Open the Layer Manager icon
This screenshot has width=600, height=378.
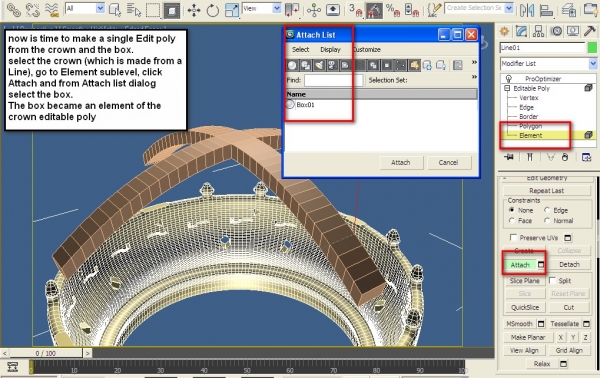click(x=569, y=10)
